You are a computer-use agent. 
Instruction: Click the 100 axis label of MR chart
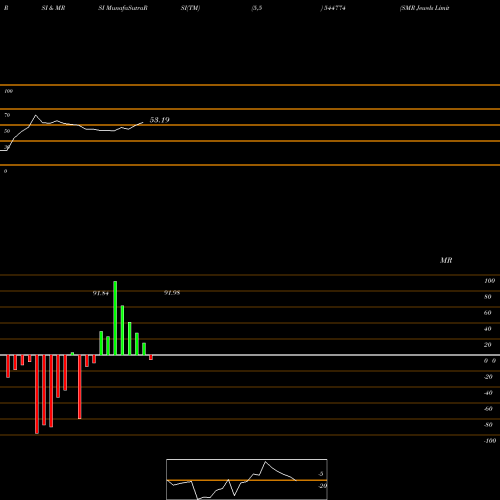click(x=489, y=281)
